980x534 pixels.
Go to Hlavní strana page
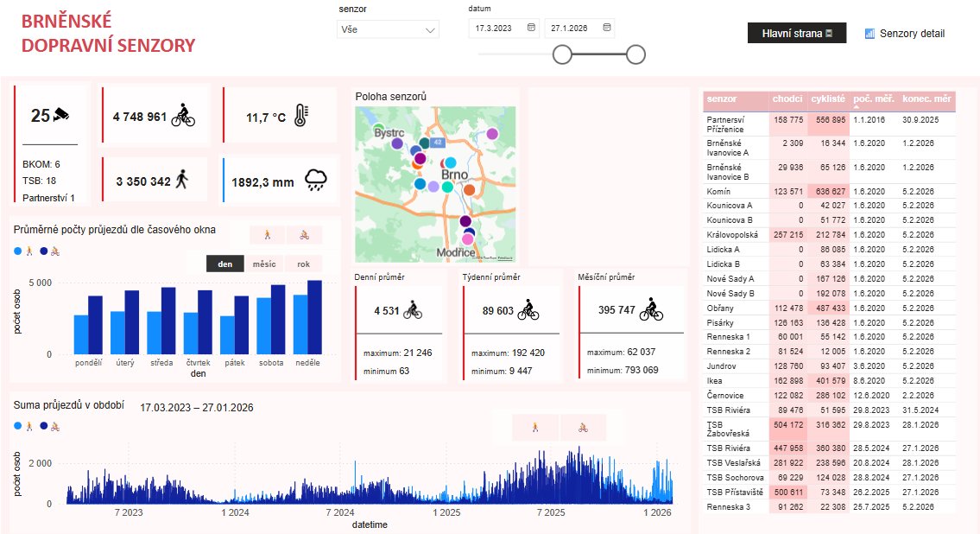pos(797,33)
